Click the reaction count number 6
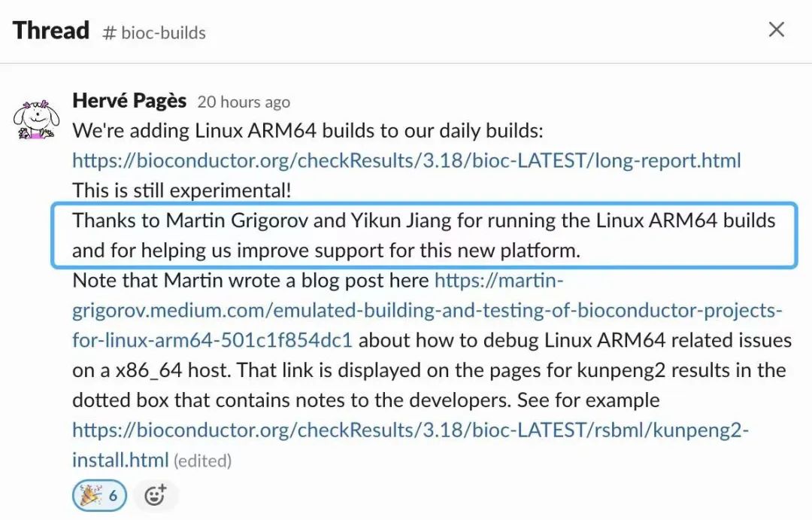This screenshot has height=520, width=812. (114, 495)
